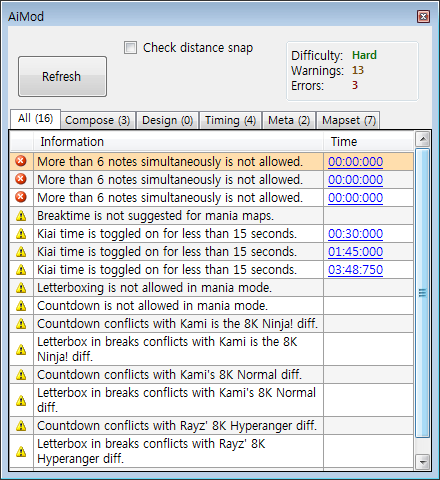Show the Mapset (7) tab
Image resolution: width=440 pixels, height=480 pixels.
(x=349, y=120)
